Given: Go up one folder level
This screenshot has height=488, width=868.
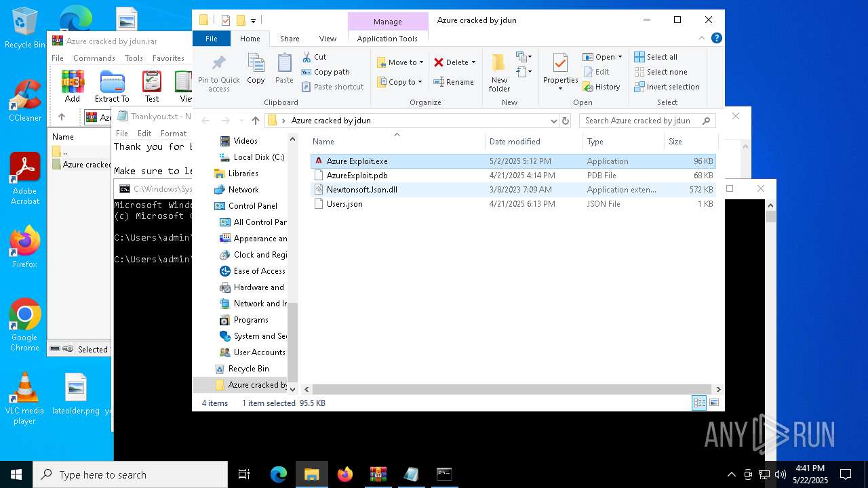Looking at the screenshot, I should click(x=255, y=121).
